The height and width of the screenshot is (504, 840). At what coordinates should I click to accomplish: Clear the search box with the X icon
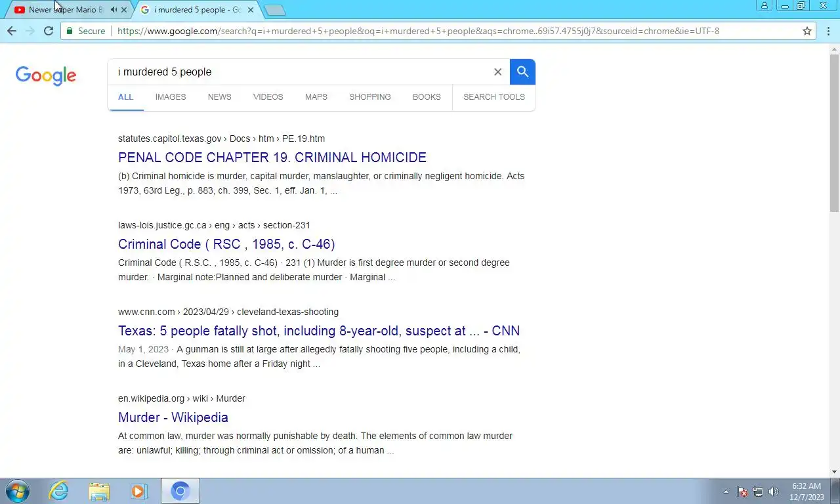(x=497, y=72)
